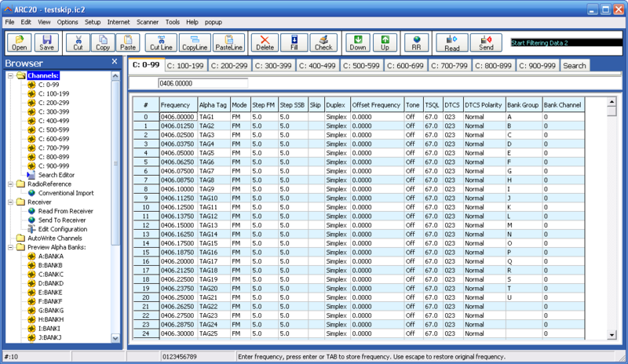Viewport: 628px width, 364px height.
Task: Switch to the C: 200-299 tab
Action: [x=229, y=66]
